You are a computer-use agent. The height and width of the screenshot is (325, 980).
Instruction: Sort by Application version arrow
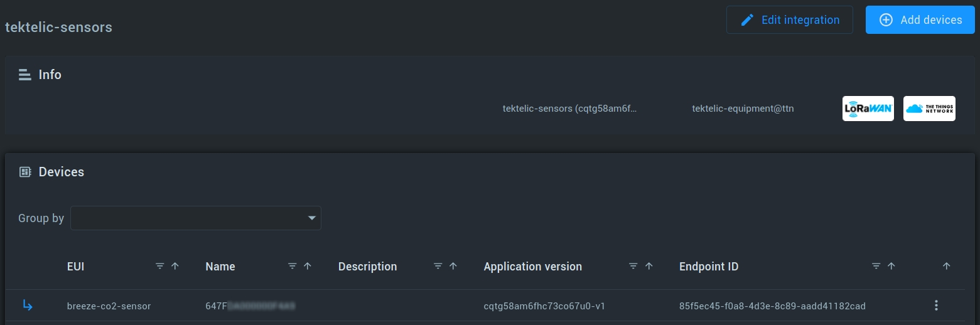tap(649, 267)
